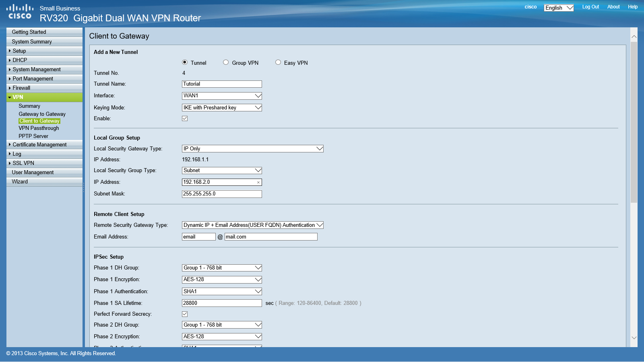
Task: Click the cisco username link
Action: pyautogui.click(x=530, y=7)
